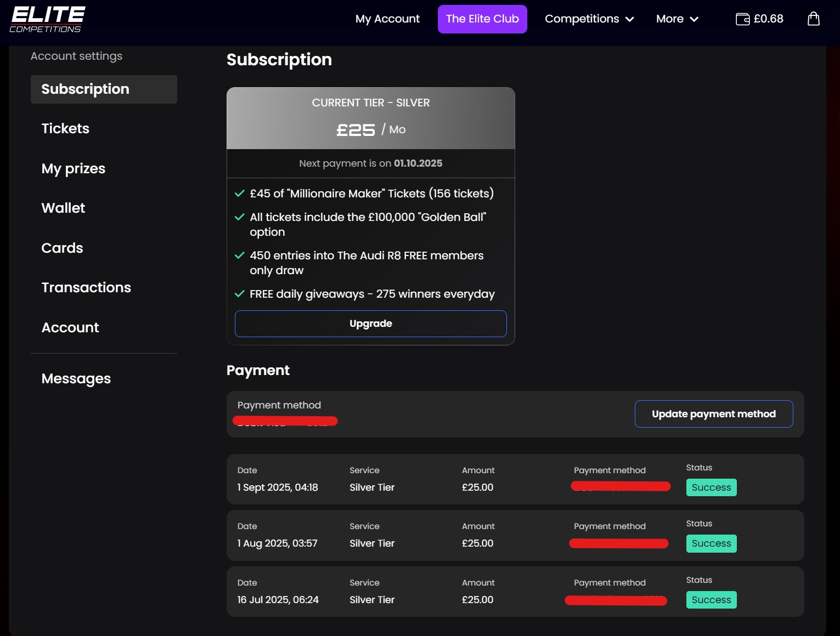Open Messages in sidebar
Image resolution: width=840 pixels, height=636 pixels.
click(76, 379)
